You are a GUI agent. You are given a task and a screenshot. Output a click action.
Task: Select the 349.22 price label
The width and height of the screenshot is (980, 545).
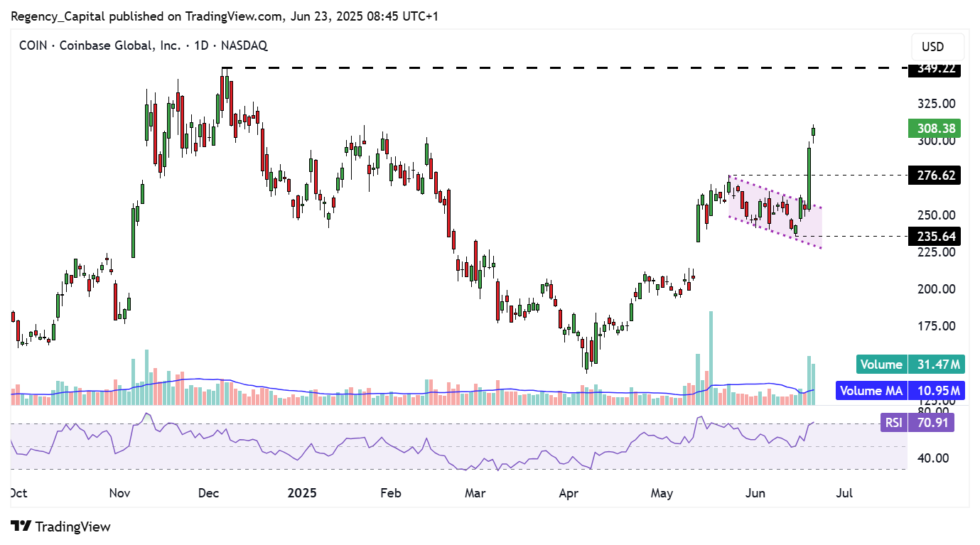pyautogui.click(x=935, y=70)
